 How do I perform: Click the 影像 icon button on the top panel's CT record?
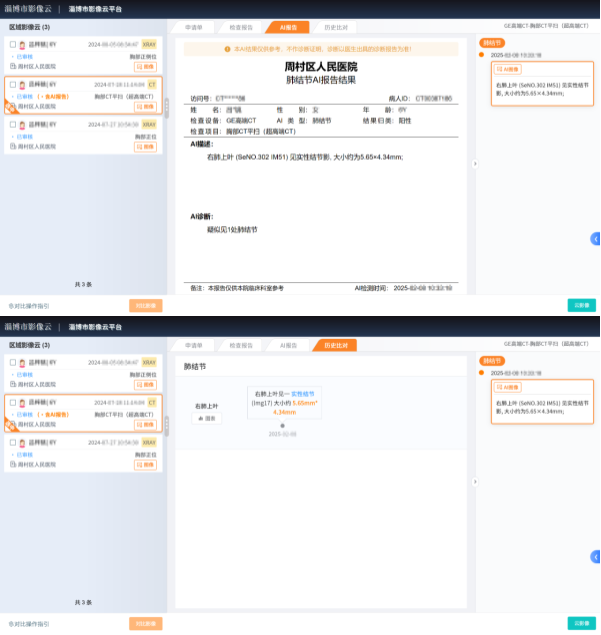point(146,106)
